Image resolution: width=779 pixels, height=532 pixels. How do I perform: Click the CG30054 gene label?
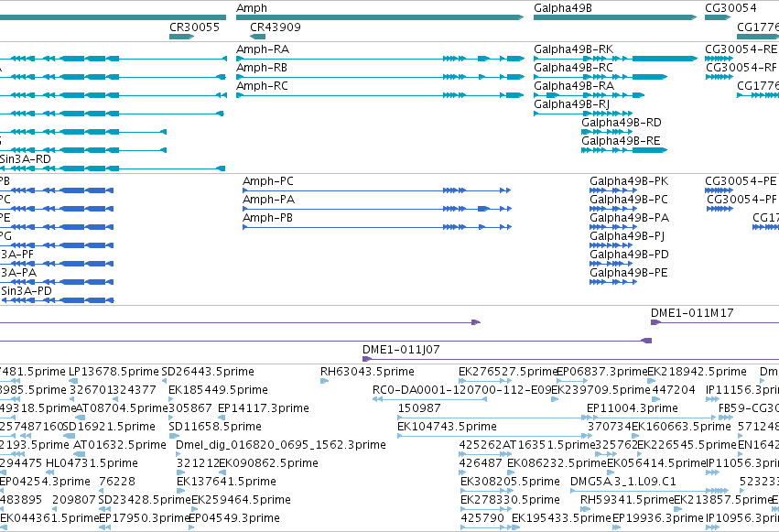(730, 8)
